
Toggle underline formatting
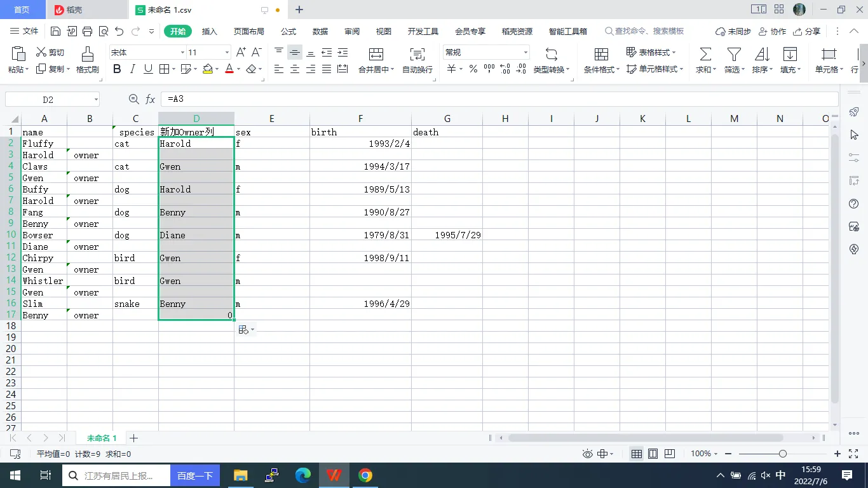(148, 69)
